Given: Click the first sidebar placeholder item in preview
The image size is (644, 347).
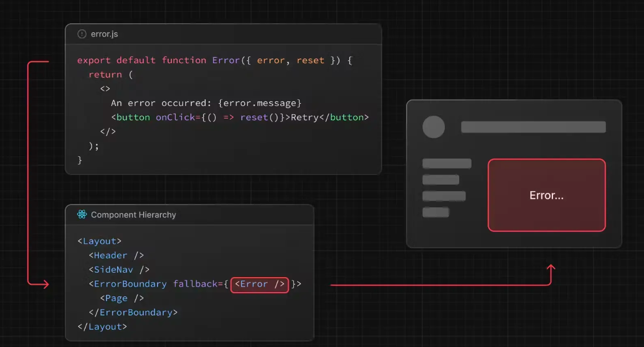Looking at the screenshot, I should coord(447,164).
